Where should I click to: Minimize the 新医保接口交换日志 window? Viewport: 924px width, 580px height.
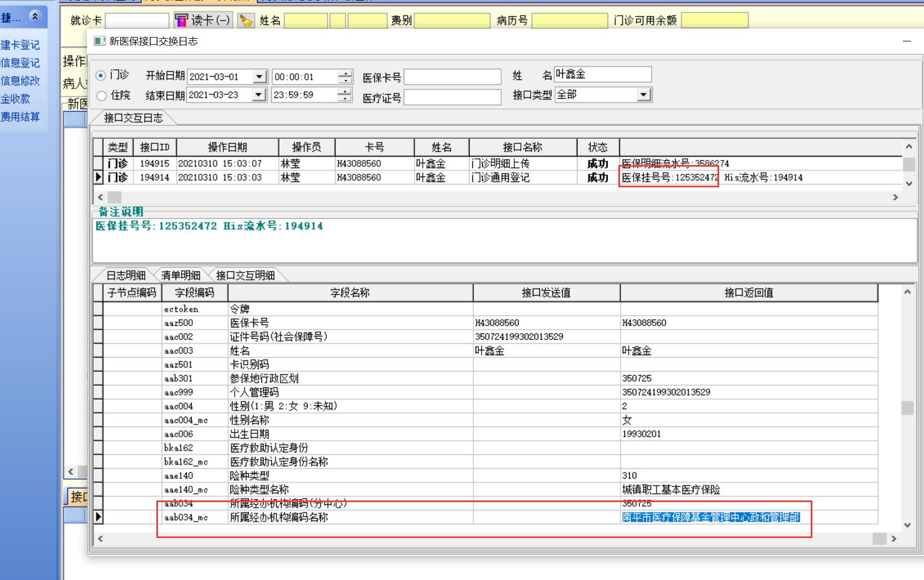pyautogui.click(x=907, y=41)
